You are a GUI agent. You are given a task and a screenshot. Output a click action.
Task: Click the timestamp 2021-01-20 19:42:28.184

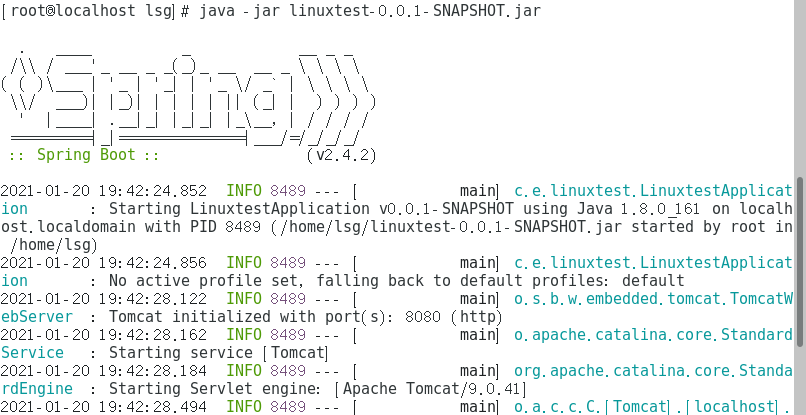tap(103, 371)
